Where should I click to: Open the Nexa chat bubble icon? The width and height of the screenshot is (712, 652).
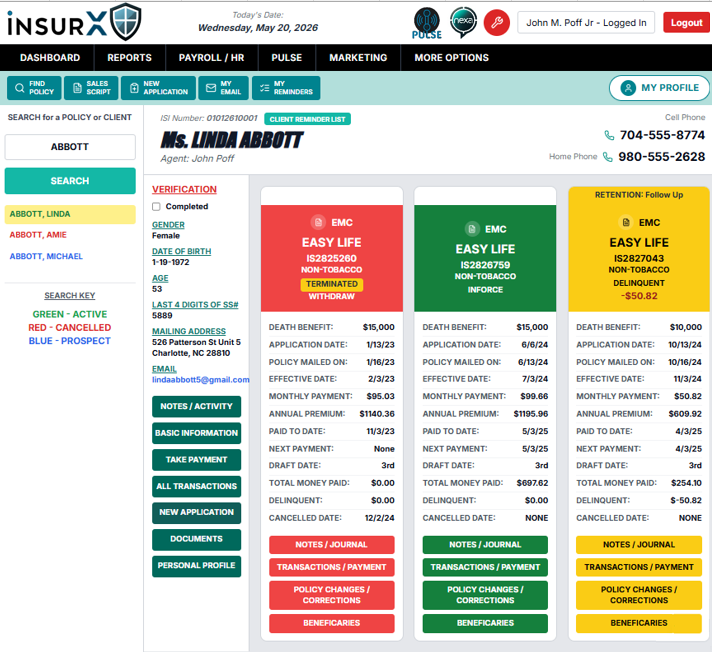point(463,22)
